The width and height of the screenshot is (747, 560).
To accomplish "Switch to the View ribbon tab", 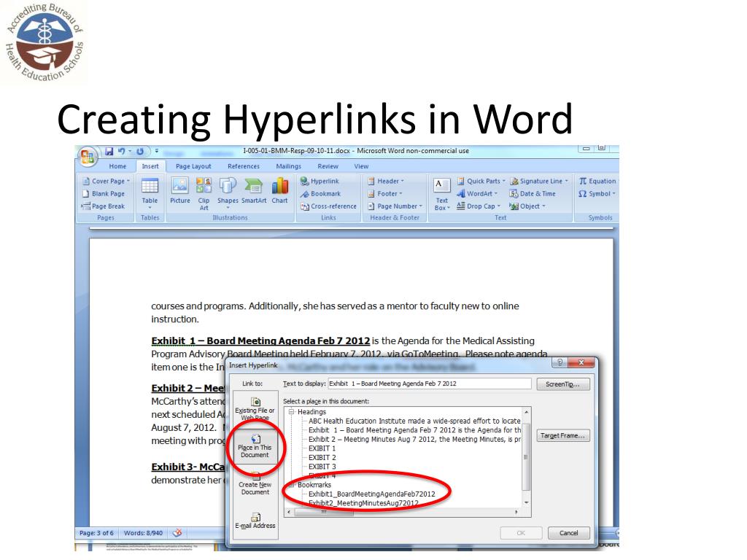I will pos(361,166).
